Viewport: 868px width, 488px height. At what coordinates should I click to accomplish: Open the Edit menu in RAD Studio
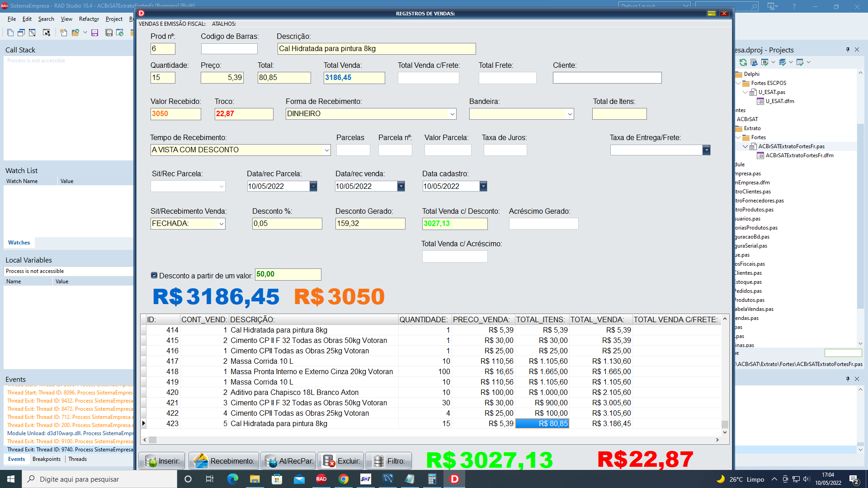pyautogui.click(x=27, y=19)
